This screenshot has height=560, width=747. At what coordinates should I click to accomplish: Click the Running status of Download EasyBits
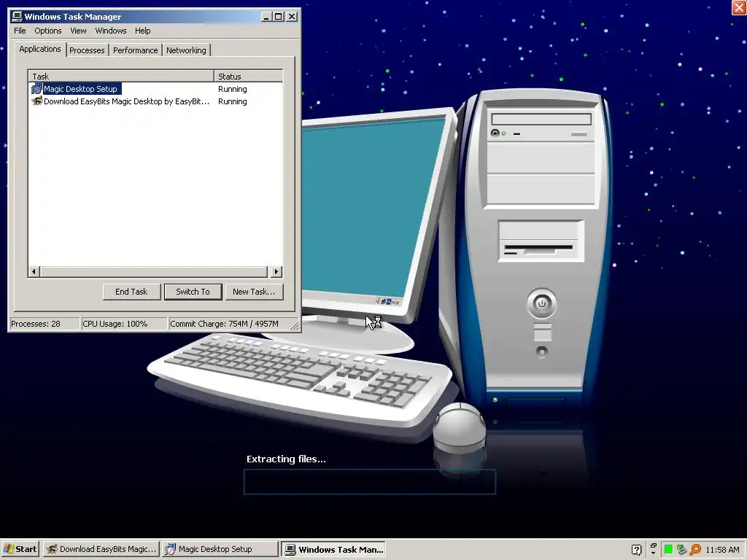[x=233, y=101]
